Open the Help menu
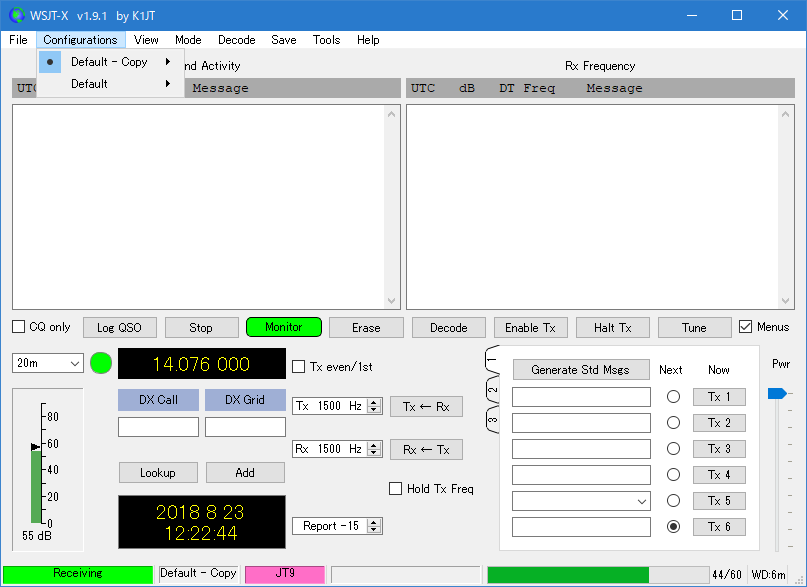 (368, 40)
